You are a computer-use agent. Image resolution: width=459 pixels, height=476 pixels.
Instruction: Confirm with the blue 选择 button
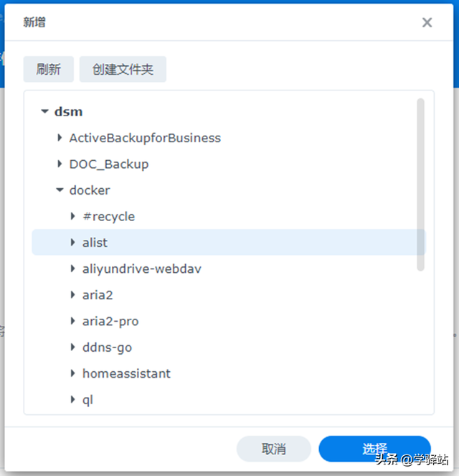(x=374, y=449)
